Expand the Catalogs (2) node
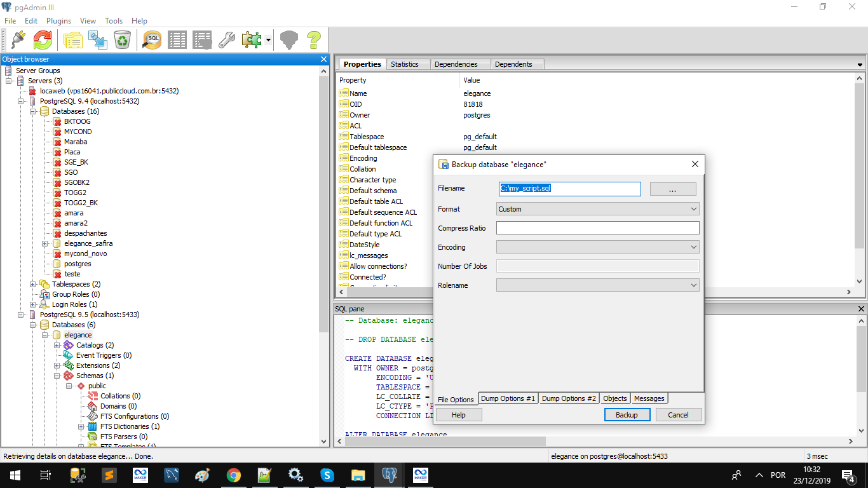Screen dimensions: 868x488 (57, 345)
